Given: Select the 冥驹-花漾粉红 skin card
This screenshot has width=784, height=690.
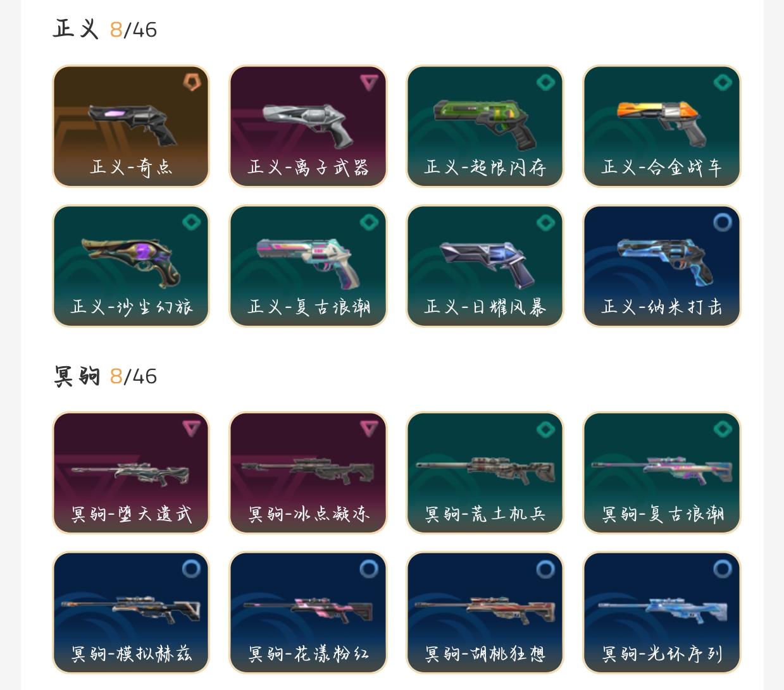Looking at the screenshot, I should point(308,613).
